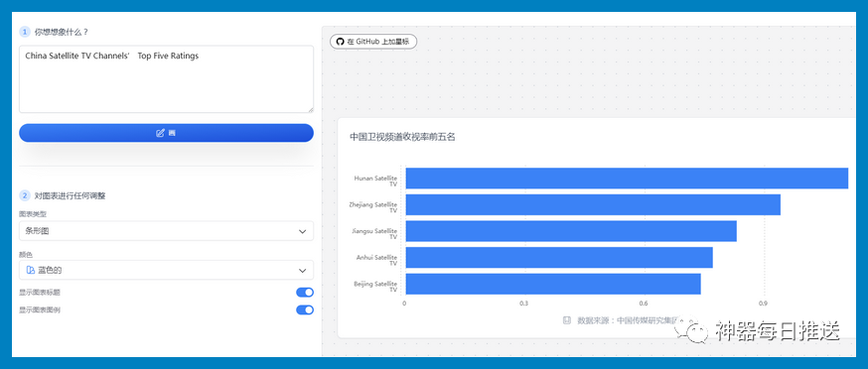
Task: Click the Zhejiang Satellite TV axis label
Action: click(373, 207)
